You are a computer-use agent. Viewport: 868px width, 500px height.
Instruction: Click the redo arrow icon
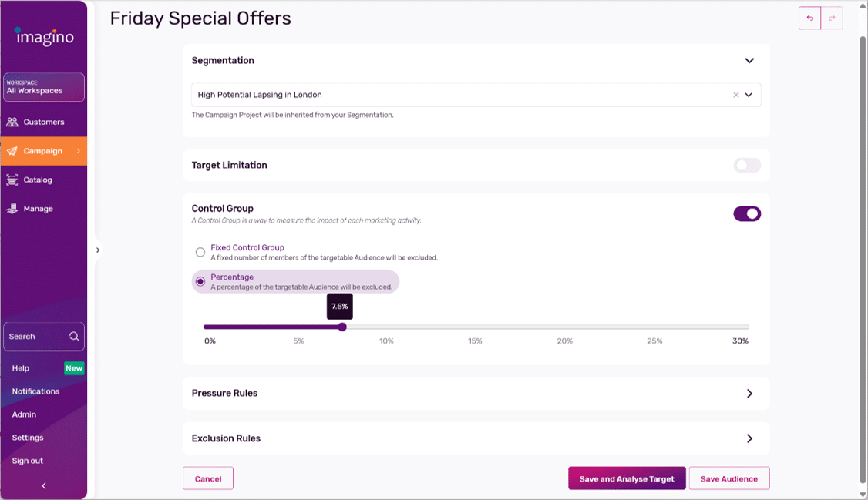pos(832,18)
